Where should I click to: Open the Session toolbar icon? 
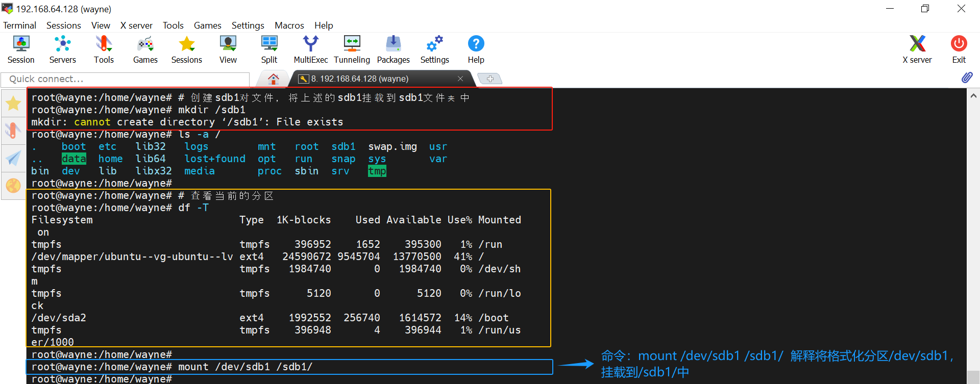pyautogui.click(x=21, y=49)
